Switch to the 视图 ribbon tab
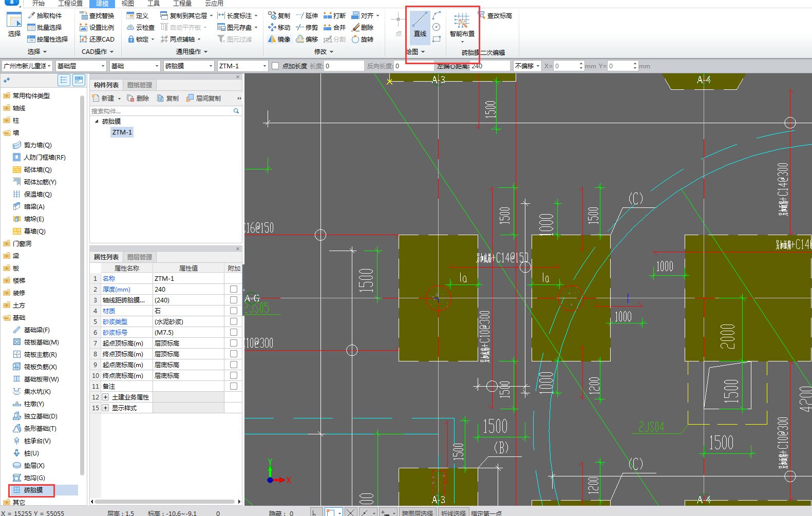The image size is (812, 516). (x=128, y=4)
